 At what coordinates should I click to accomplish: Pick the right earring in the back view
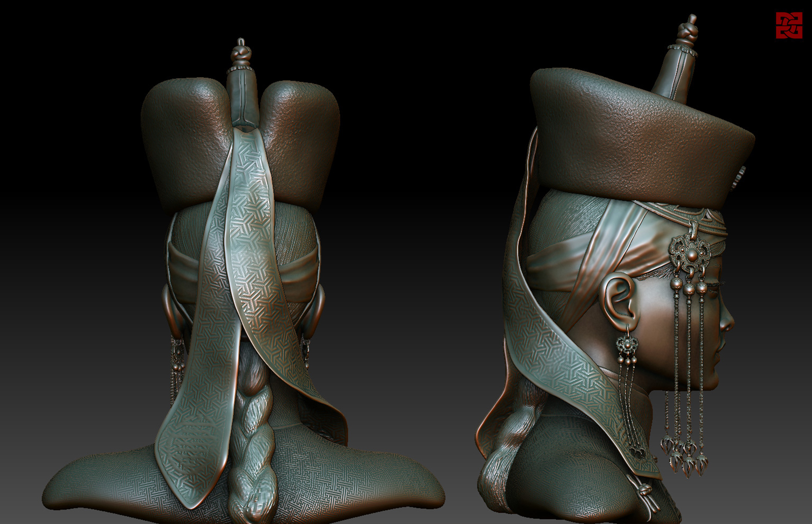[x=306, y=350]
